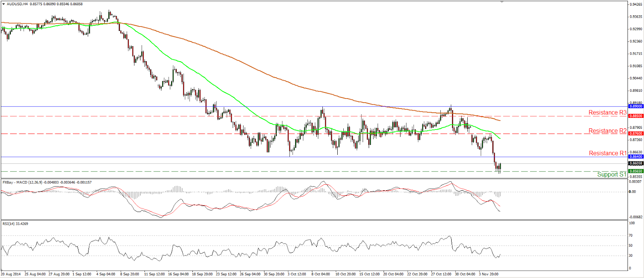The height and width of the screenshot is (278, 644).
Task: Click the RSI(14) 33.4269 indicator label
Action: pyautogui.click(x=15, y=224)
